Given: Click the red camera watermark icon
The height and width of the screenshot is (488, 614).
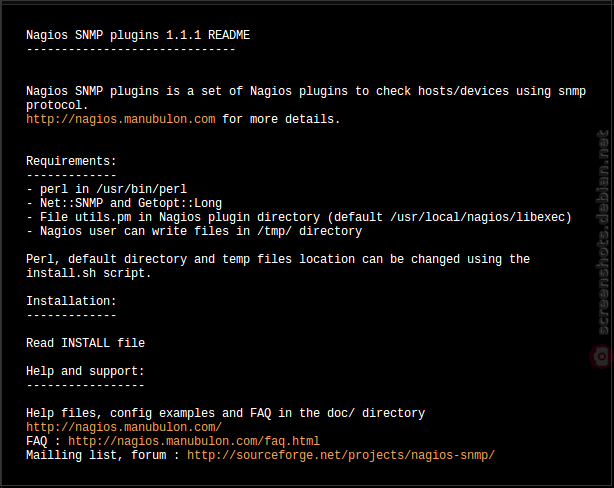Looking at the screenshot, I should (601, 356).
